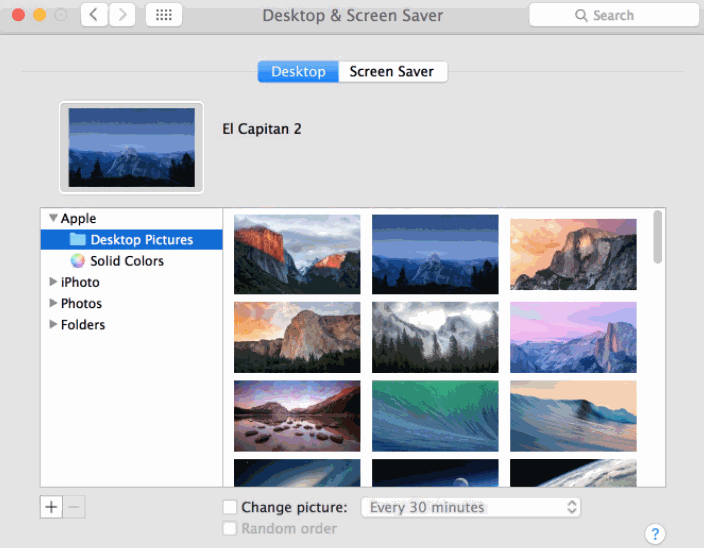Click the forward navigation arrow
The height and width of the screenshot is (548, 704).
[122, 15]
